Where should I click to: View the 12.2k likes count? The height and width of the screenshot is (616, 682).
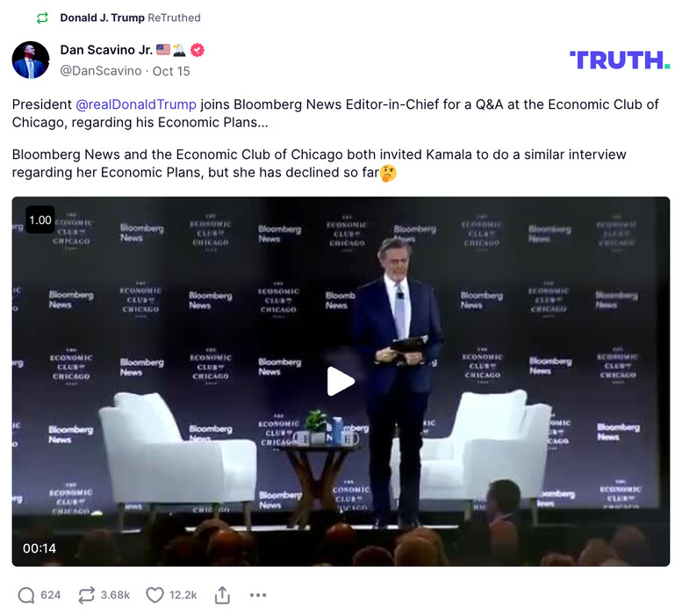point(183,595)
